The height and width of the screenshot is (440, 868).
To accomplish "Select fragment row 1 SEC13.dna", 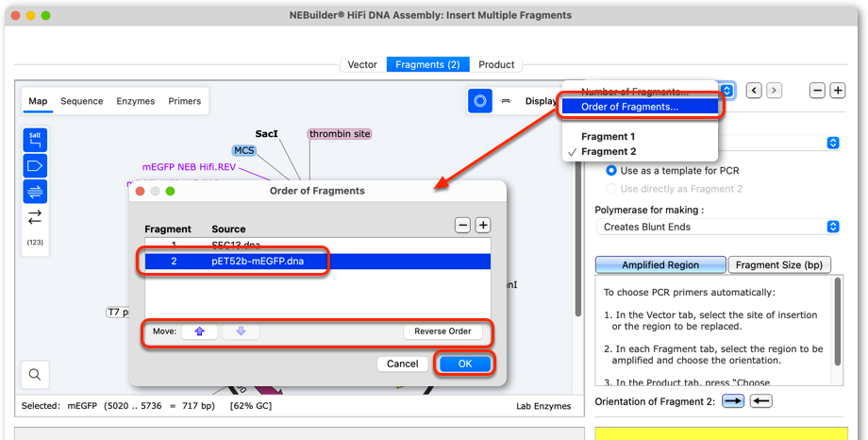I will tap(318, 245).
